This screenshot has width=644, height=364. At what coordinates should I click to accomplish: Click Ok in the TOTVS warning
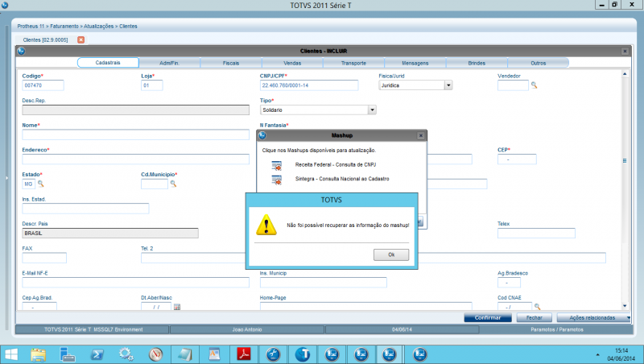click(x=391, y=254)
